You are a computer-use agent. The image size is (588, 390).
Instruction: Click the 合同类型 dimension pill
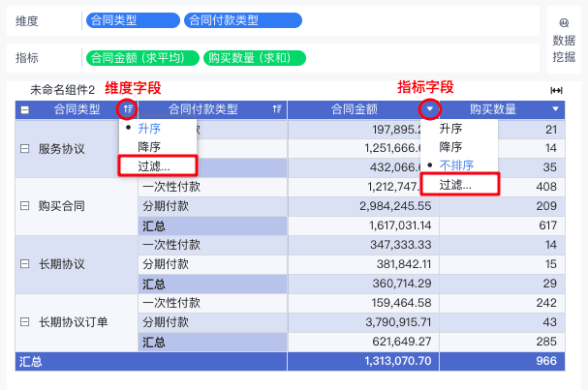[133, 20]
